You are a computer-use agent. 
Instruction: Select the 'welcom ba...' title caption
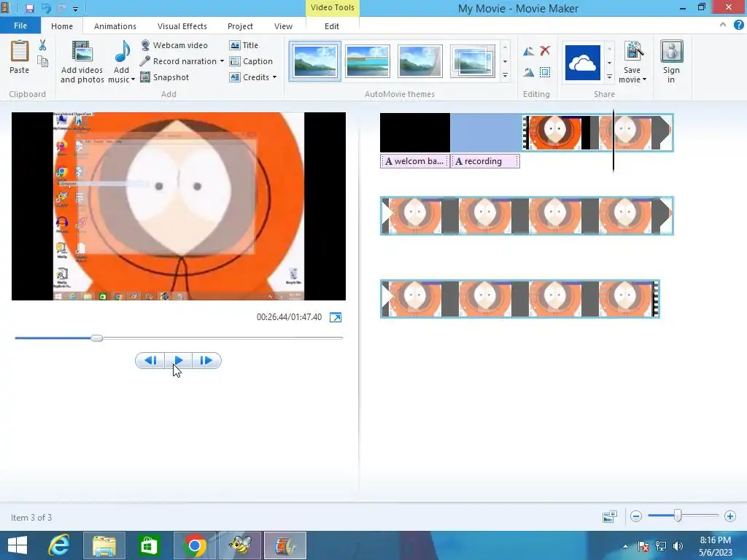tap(414, 161)
